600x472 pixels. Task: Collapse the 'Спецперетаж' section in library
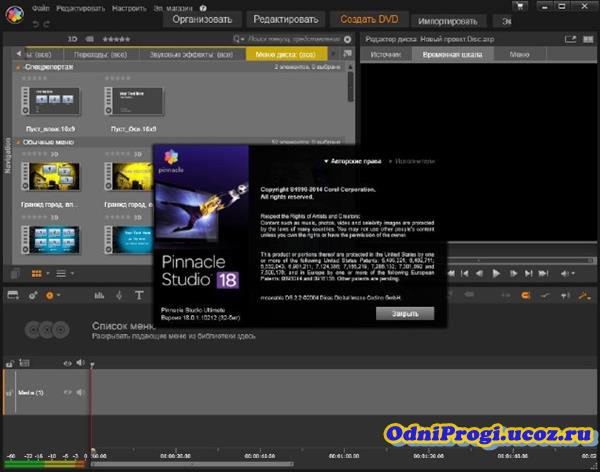(x=19, y=66)
